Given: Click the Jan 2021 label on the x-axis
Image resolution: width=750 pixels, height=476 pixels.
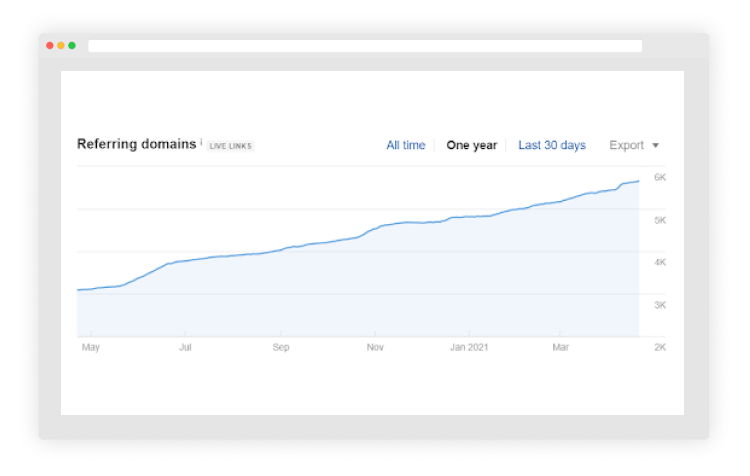Looking at the screenshot, I should (470, 348).
